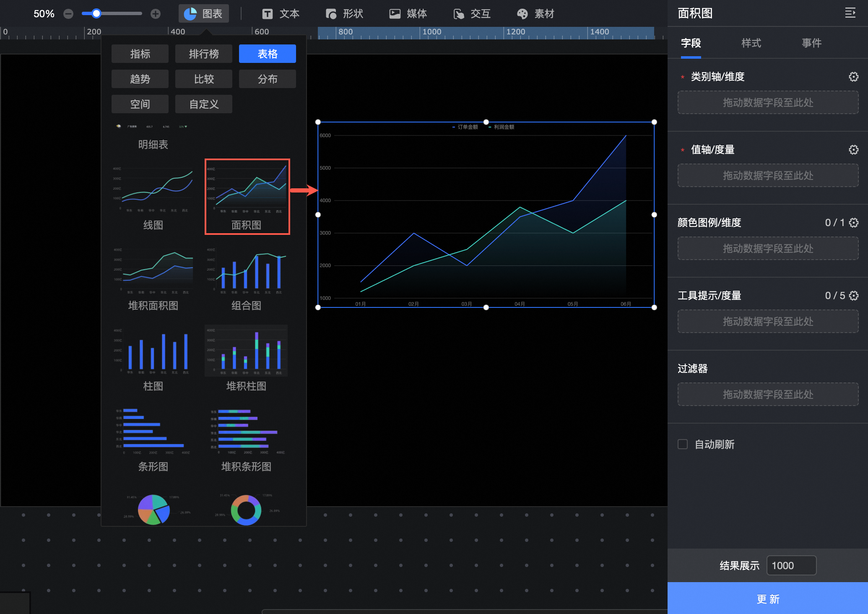868x614 pixels.
Task: Click the zoom percentage slider handle
Action: coord(96,14)
